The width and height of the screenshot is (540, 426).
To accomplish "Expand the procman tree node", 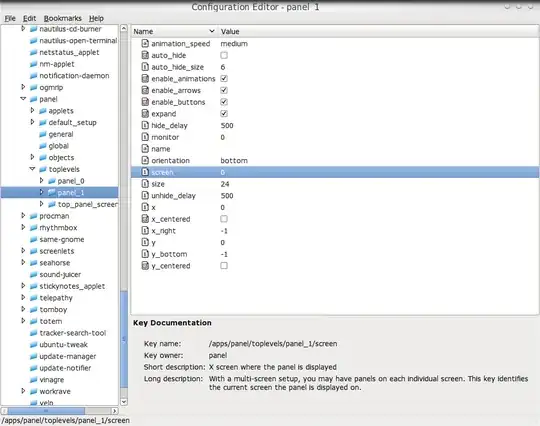I will point(23,216).
